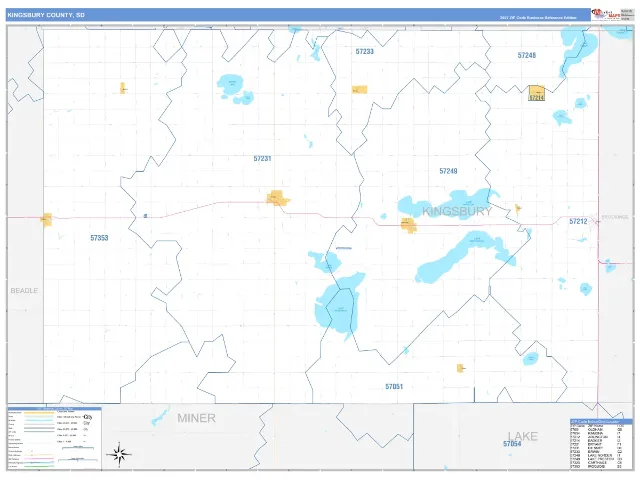
Task: Click the yellow city south of the KINGSBURY label
Action: point(408,225)
